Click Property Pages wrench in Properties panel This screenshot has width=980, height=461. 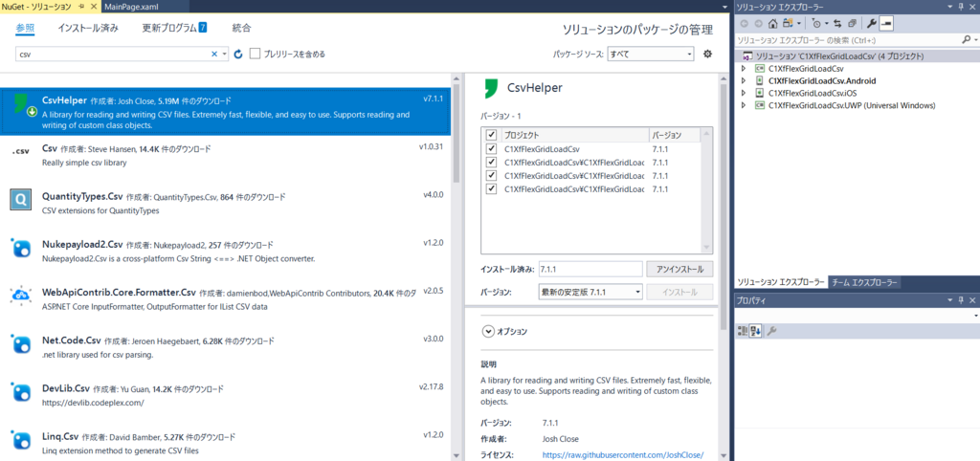pos(771,330)
